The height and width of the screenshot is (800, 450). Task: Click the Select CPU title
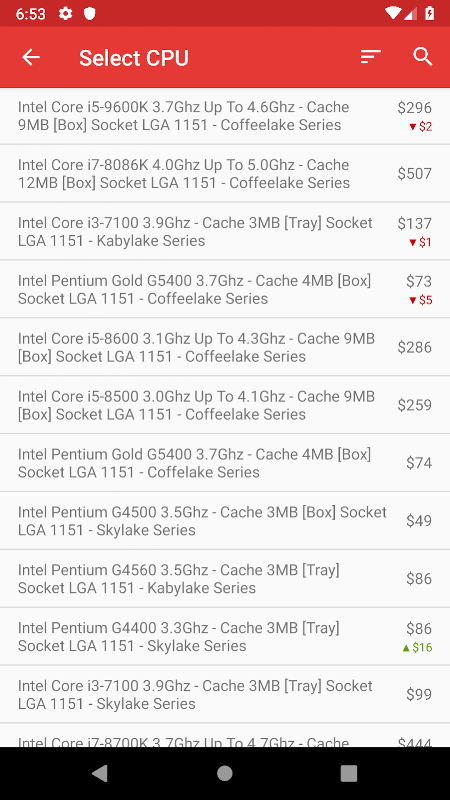tap(134, 58)
